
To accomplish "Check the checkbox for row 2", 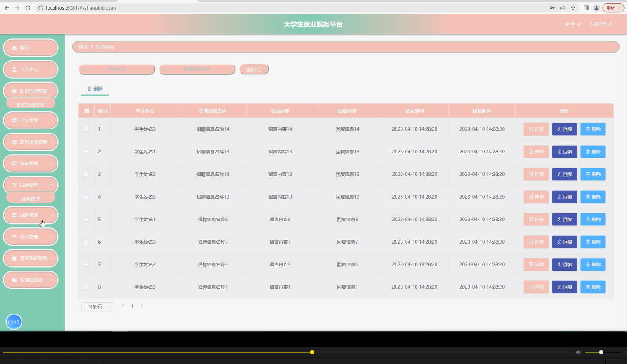I will pos(86,152).
